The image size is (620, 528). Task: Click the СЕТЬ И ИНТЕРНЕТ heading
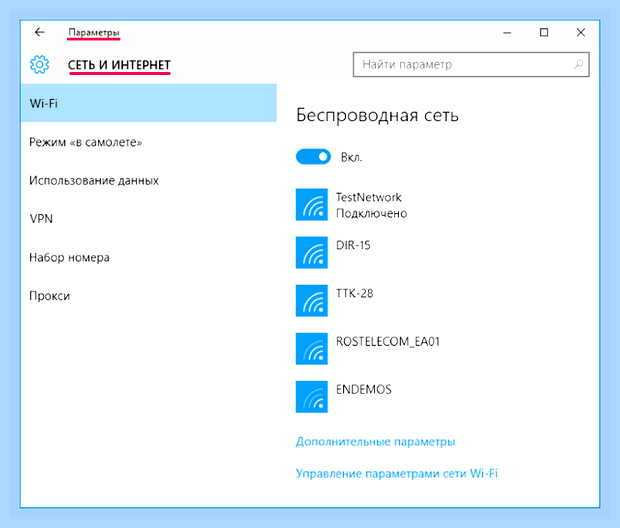tap(119, 65)
